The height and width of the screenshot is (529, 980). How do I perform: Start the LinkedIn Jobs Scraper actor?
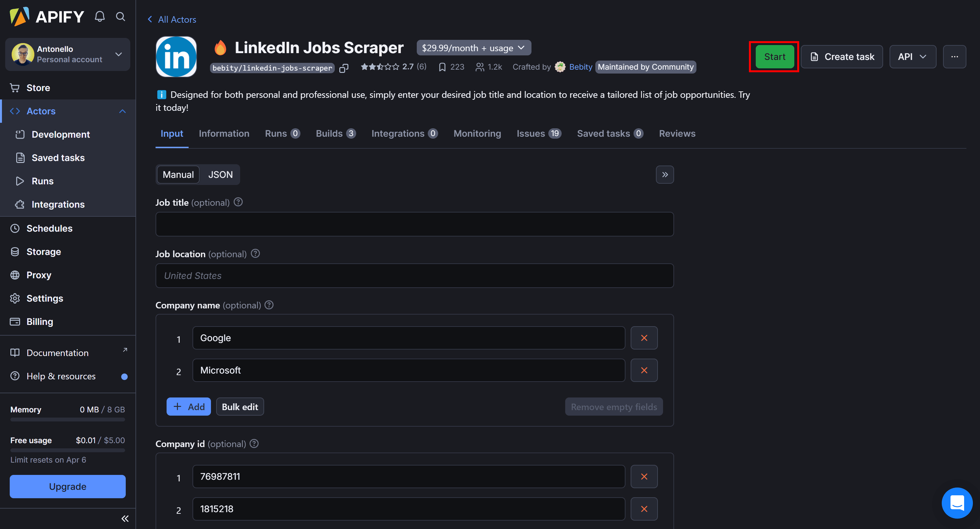coord(774,57)
